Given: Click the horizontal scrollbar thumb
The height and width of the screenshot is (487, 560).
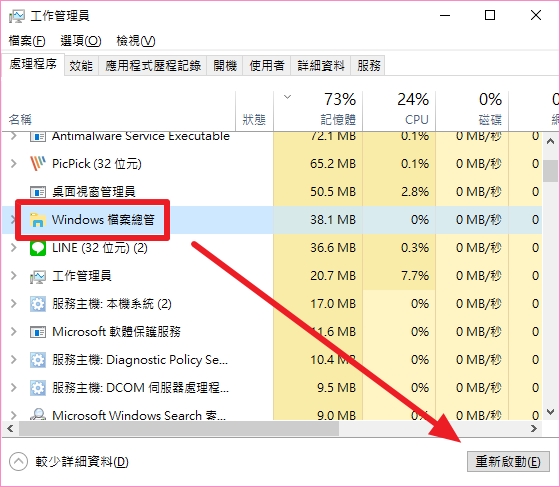Looking at the screenshot, I should tap(179, 428).
